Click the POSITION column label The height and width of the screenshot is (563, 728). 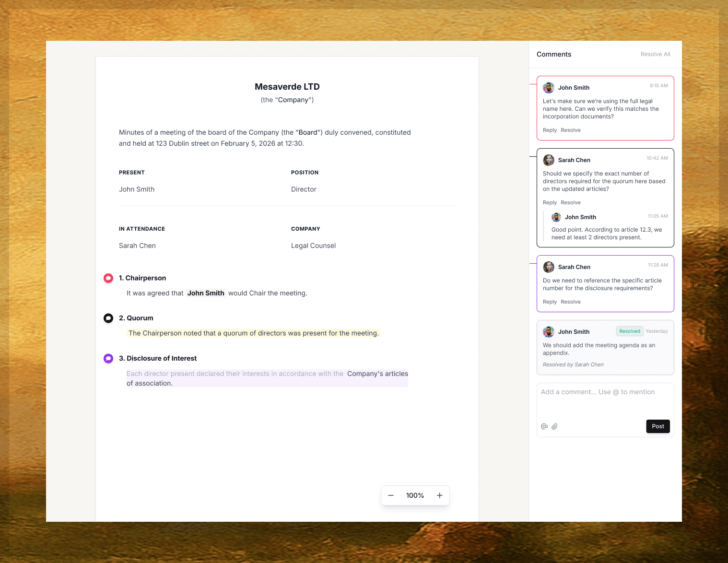tap(305, 173)
